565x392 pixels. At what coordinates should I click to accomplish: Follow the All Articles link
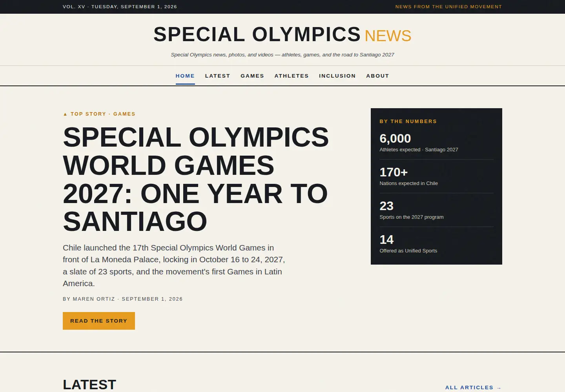click(474, 387)
